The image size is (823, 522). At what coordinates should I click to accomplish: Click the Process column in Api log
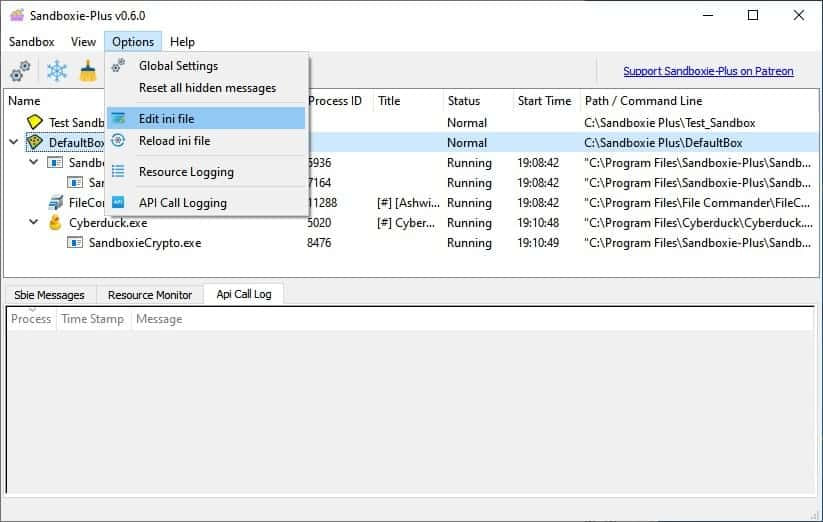(31, 319)
